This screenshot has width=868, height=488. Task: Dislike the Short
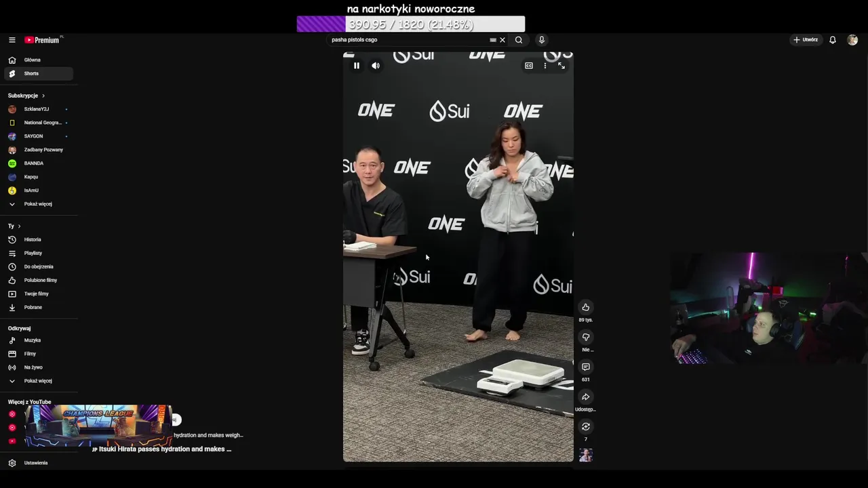586,338
